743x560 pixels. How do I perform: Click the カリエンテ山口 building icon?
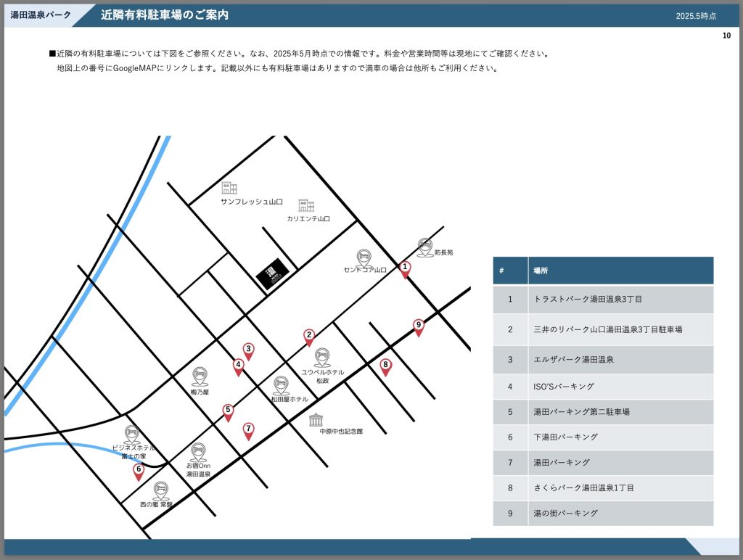click(306, 205)
